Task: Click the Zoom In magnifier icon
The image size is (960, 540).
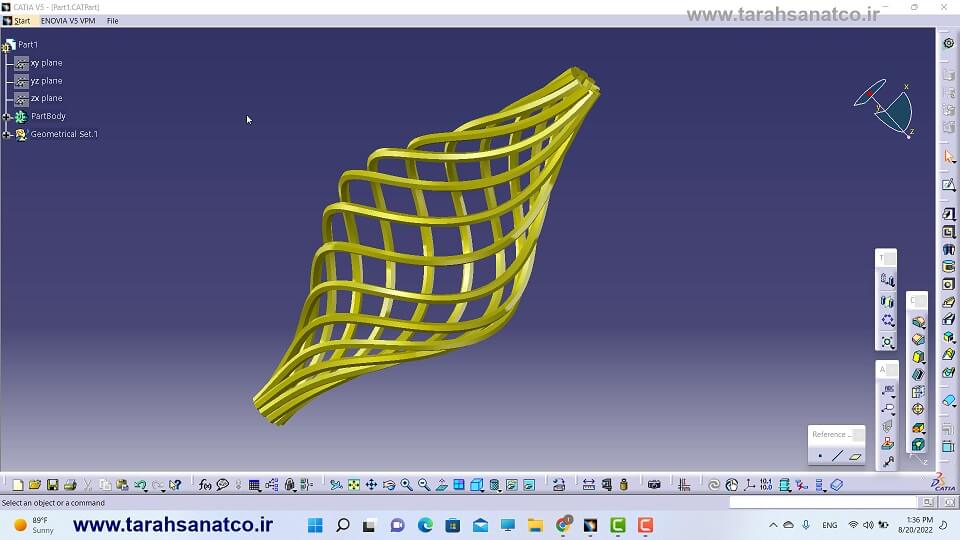Action: pos(406,485)
